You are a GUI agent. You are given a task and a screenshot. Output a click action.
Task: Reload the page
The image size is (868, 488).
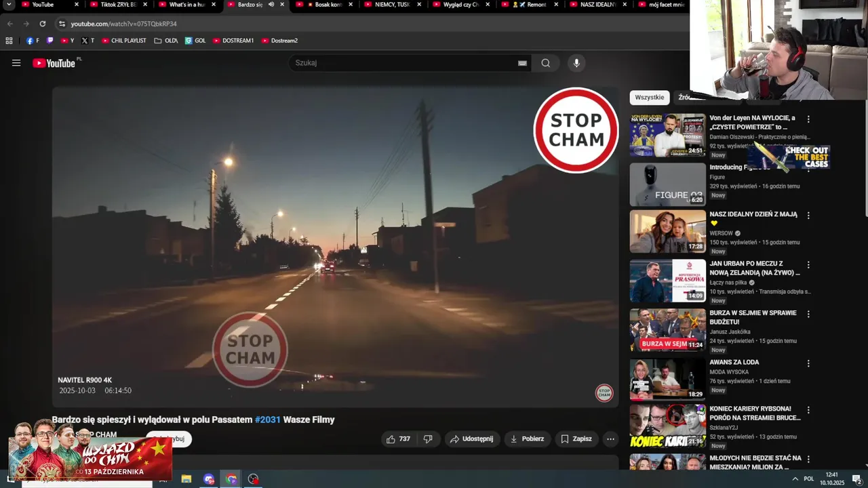tap(43, 24)
